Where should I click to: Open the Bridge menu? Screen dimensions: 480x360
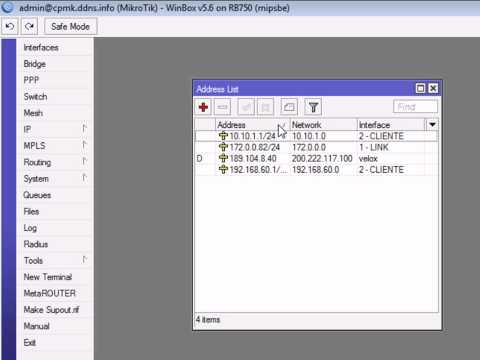(x=55, y=64)
